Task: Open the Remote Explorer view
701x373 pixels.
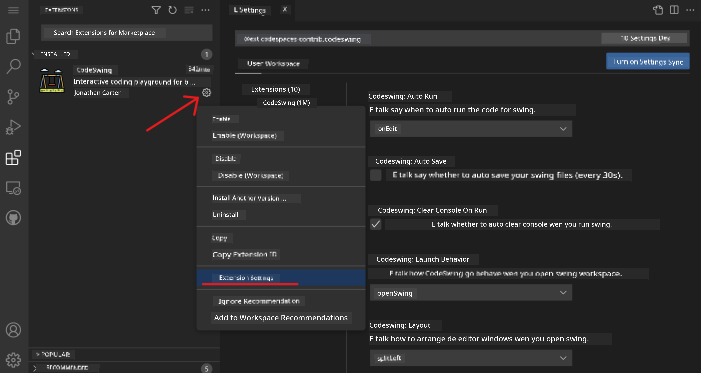Action: click(13, 188)
